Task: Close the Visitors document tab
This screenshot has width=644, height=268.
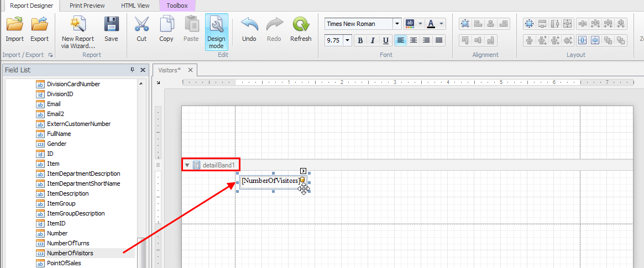Action: click(x=190, y=70)
